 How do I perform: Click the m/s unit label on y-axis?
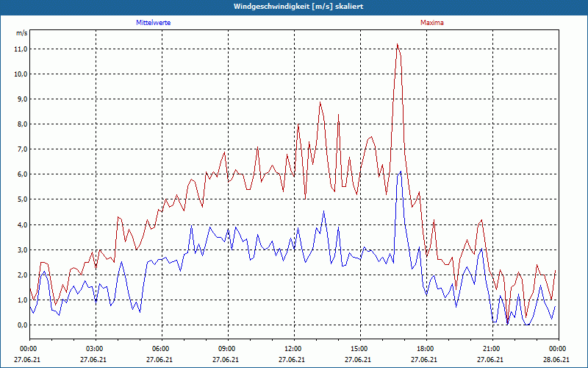point(22,33)
